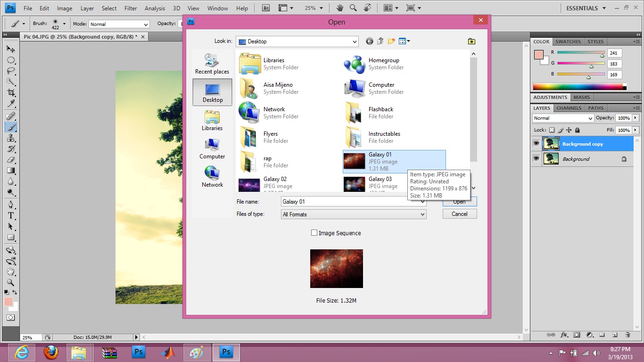Image resolution: width=644 pixels, height=362 pixels.
Task: Check the Image Sequence checkbox
Action: pyautogui.click(x=314, y=233)
